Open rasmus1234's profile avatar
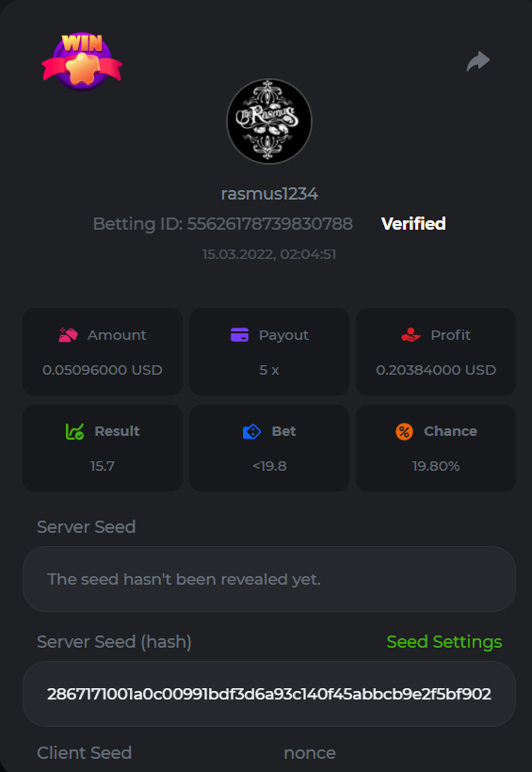Screen dimensions: 532x772 click(269, 121)
